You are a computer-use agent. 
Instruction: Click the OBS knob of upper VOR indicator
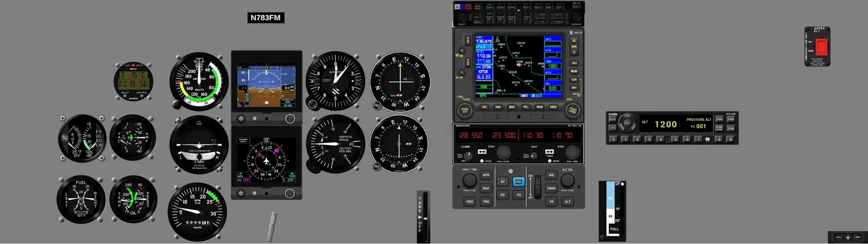click(x=376, y=105)
